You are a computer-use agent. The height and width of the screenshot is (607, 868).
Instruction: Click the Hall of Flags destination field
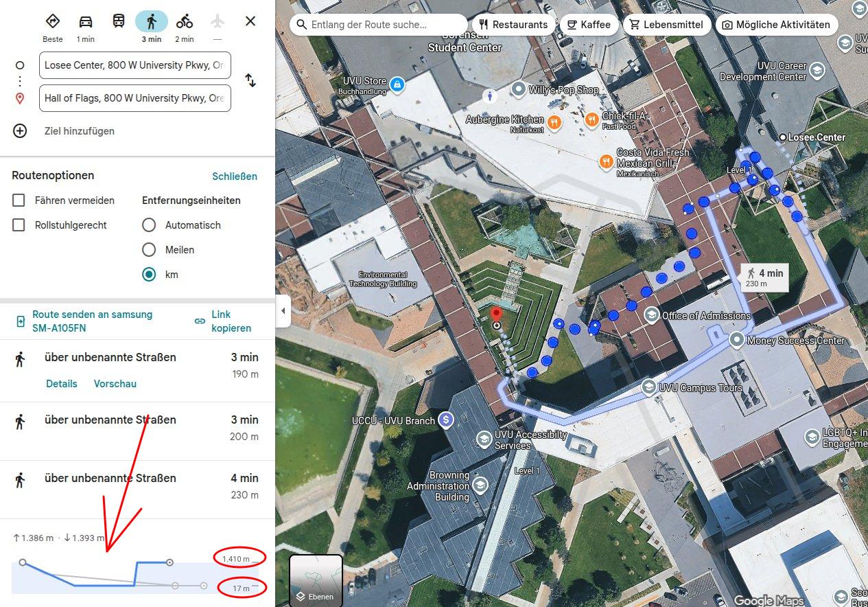point(135,98)
